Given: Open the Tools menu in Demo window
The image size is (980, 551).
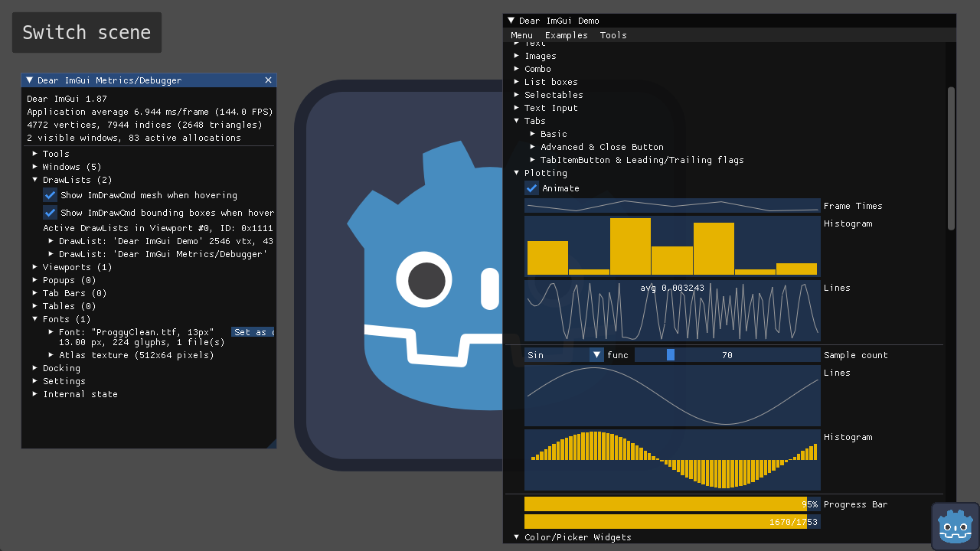Looking at the screenshot, I should [x=613, y=35].
